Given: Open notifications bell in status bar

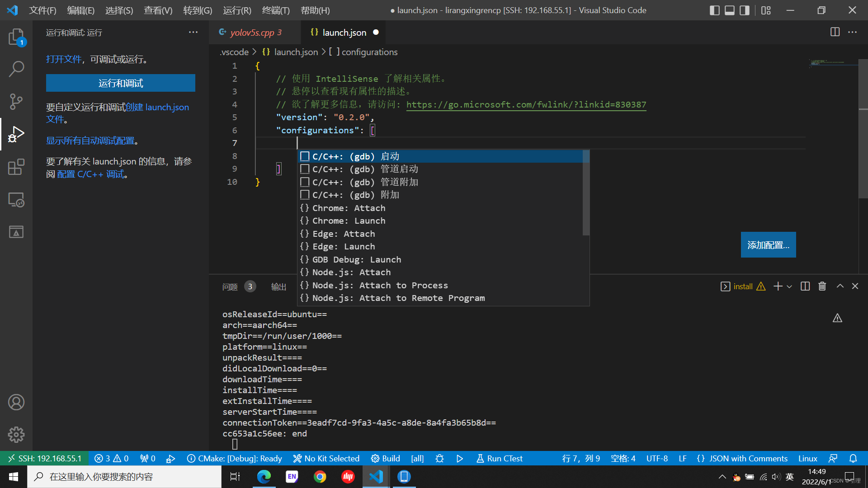Looking at the screenshot, I should pyautogui.click(x=853, y=459).
